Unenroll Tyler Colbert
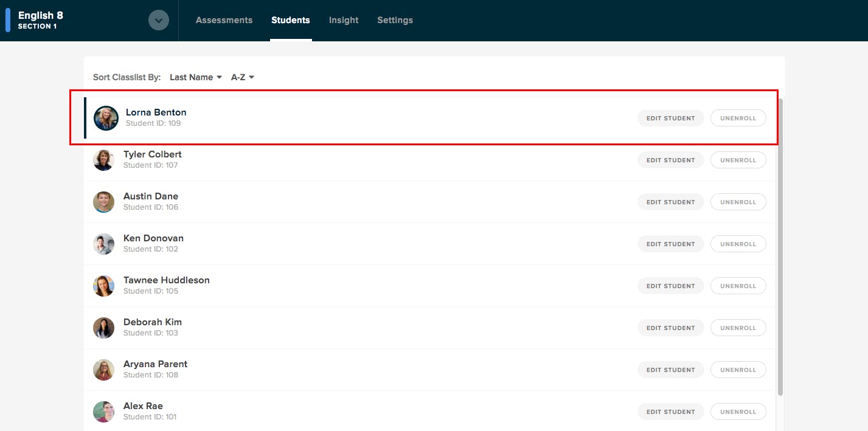 [x=738, y=160]
